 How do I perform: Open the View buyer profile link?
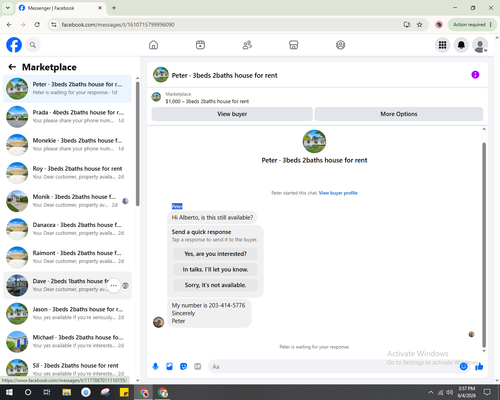tap(338, 193)
